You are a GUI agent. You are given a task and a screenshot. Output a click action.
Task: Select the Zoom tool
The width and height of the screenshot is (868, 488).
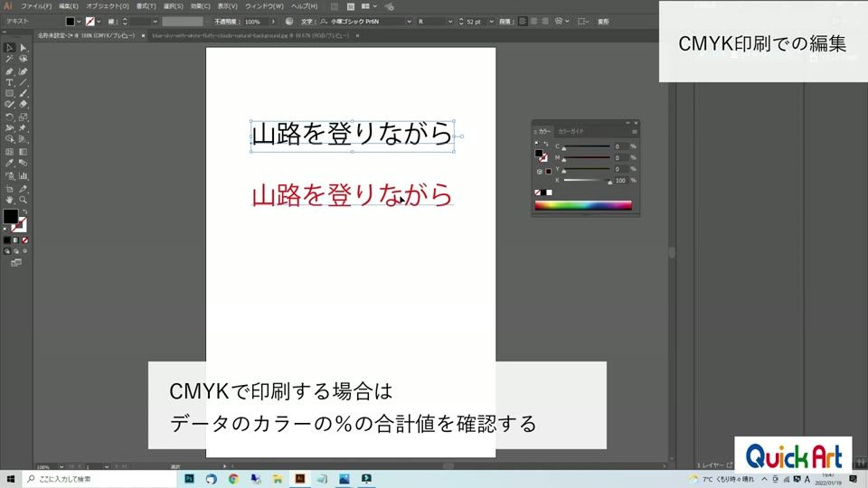coord(24,200)
